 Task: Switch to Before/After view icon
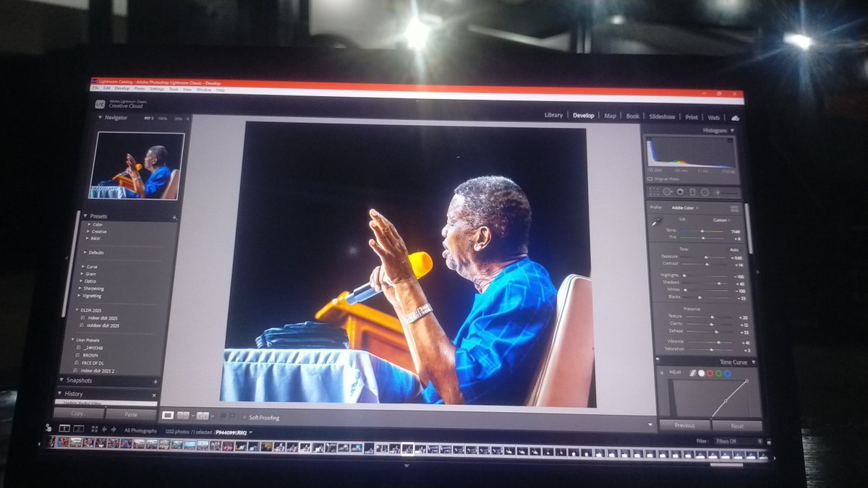pos(203,416)
